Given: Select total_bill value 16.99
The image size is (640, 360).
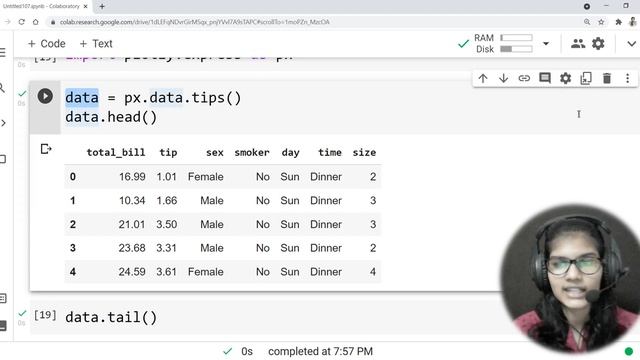Looking at the screenshot, I should tap(132, 177).
